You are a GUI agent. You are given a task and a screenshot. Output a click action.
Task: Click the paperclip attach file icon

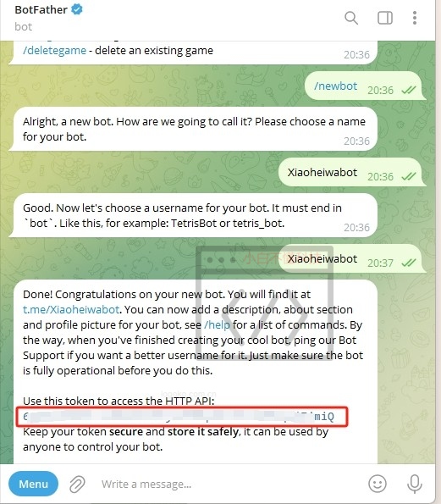point(77,484)
